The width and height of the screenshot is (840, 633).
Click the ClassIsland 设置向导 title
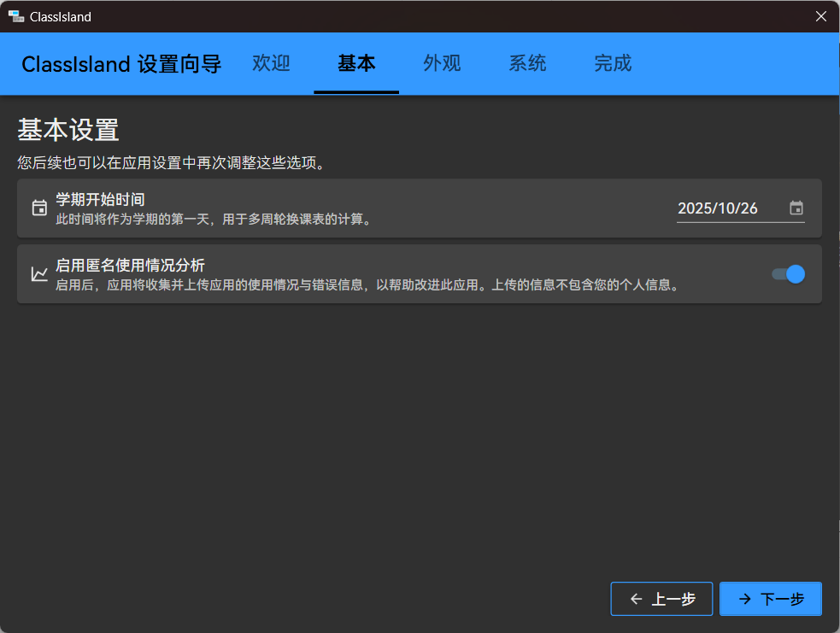[121, 64]
